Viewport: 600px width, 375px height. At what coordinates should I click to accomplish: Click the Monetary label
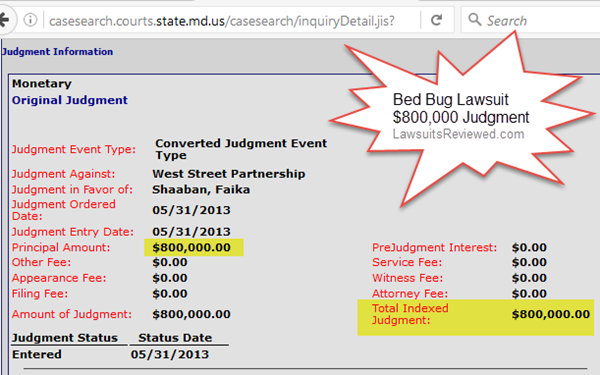pos(42,83)
